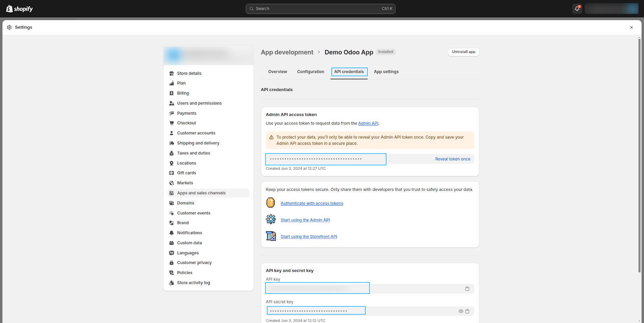Click the Shipping and delivery truck icon
644x323 pixels.
pos(171,143)
